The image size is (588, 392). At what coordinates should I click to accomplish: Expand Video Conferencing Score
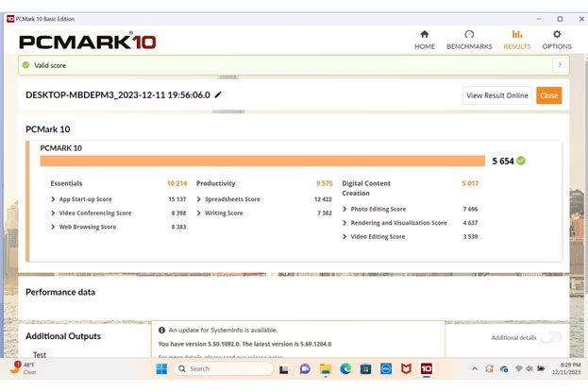[x=53, y=213]
